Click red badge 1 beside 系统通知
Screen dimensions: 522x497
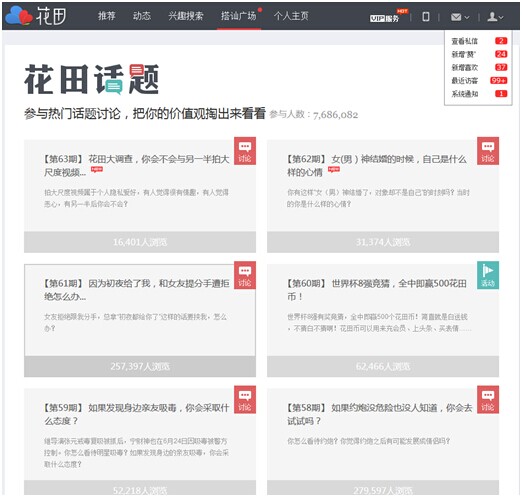pyautogui.click(x=501, y=94)
